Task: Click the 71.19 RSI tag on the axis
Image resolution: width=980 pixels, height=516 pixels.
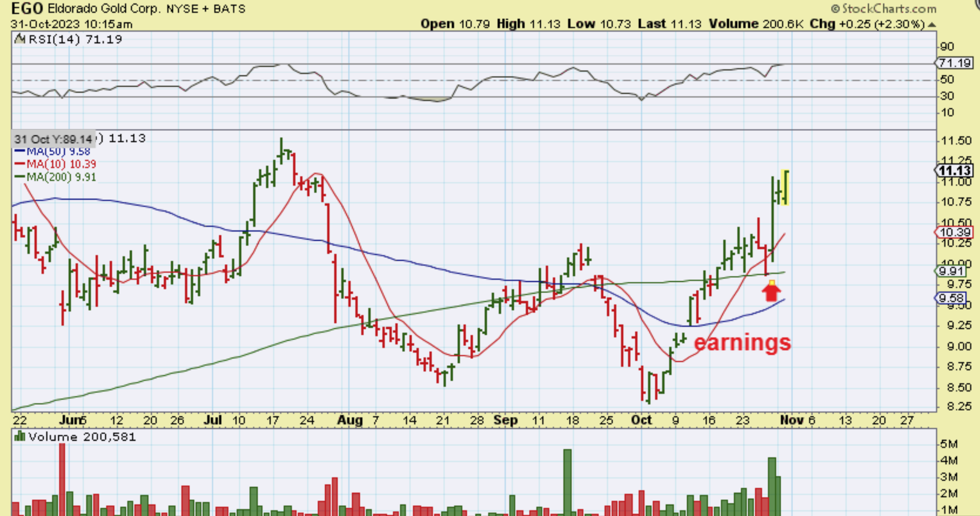Action: [x=953, y=63]
